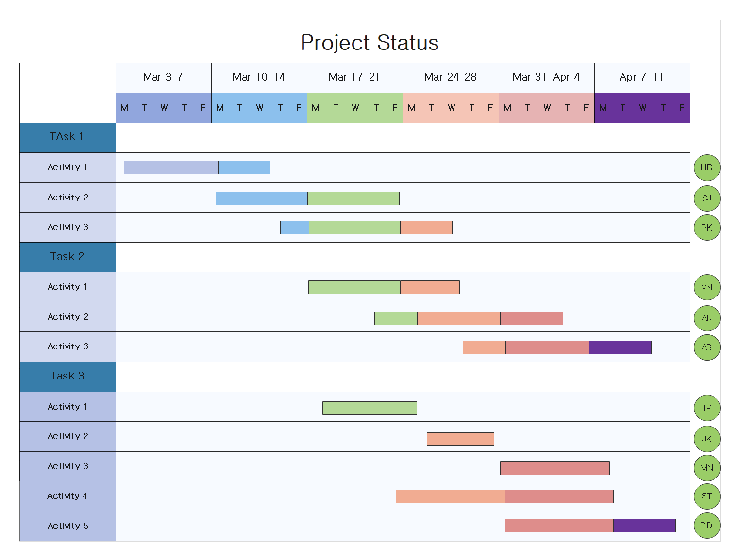Click the Mar 17-21 week header
740x560 pixels.
(354, 77)
